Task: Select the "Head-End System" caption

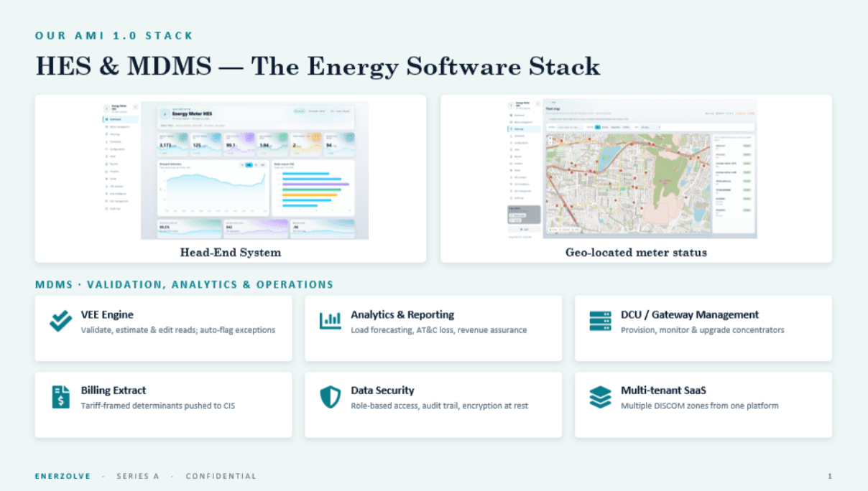Action: click(x=231, y=253)
